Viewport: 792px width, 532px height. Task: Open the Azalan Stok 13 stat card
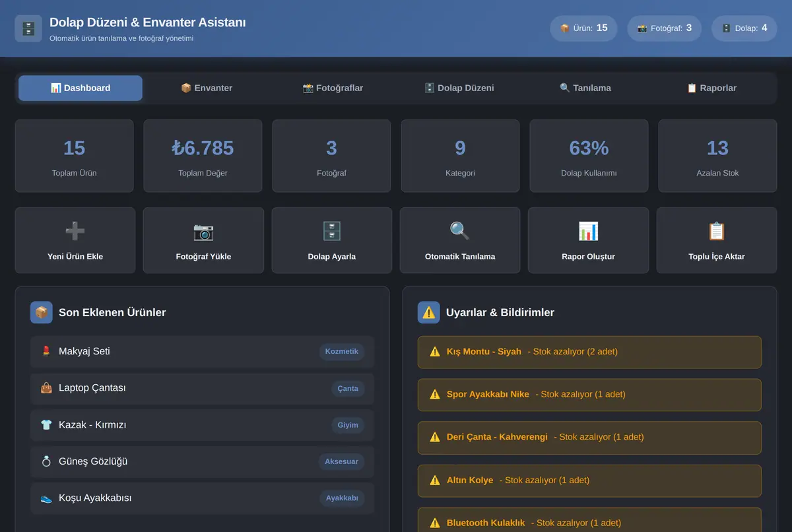pyautogui.click(x=717, y=156)
